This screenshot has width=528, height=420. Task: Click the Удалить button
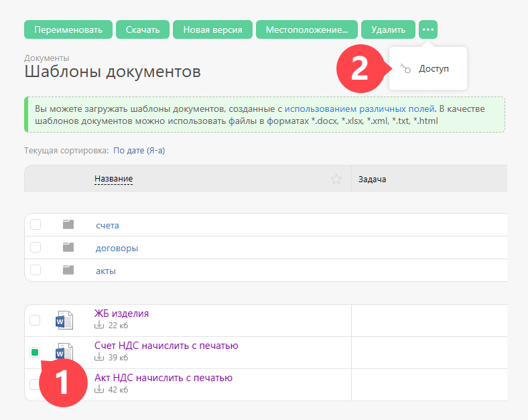pos(388,29)
